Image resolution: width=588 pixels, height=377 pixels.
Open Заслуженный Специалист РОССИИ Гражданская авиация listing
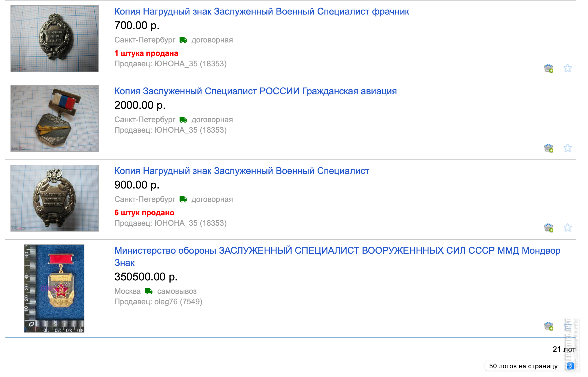tap(256, 91)
